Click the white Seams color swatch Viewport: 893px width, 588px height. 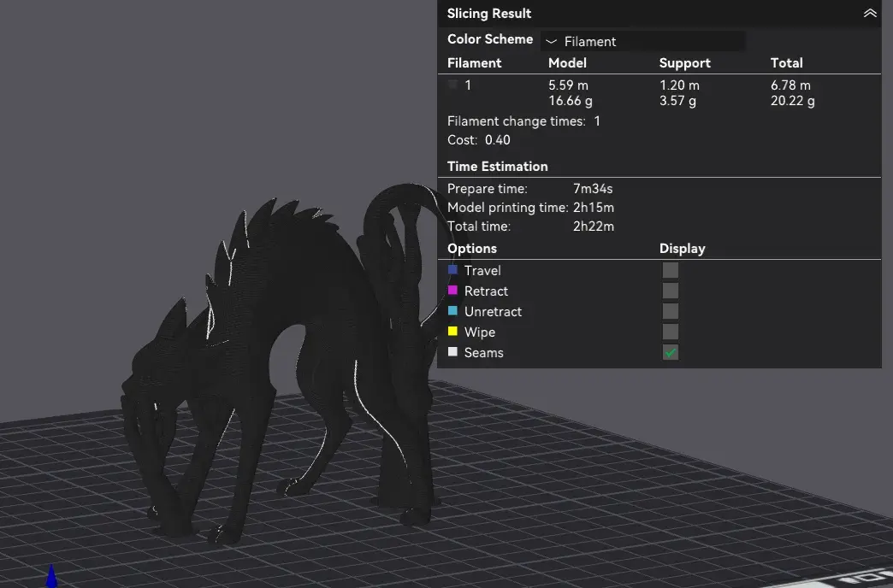click(452, 352)
